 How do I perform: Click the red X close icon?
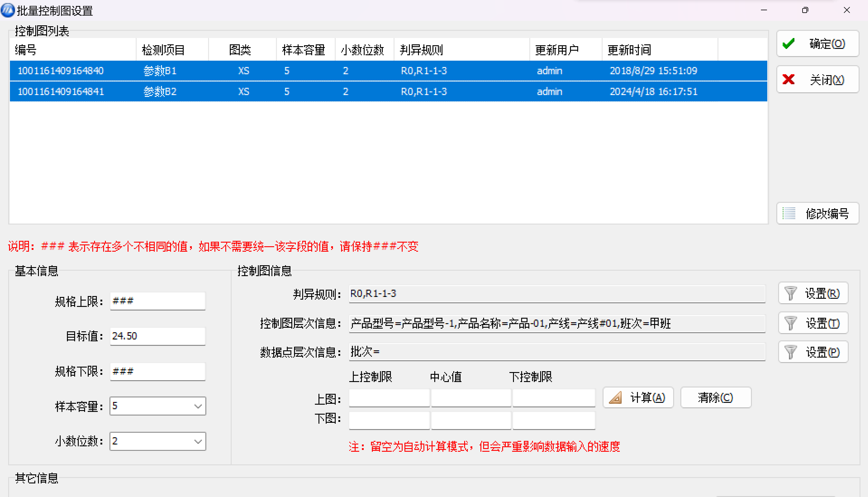[789, 80]
